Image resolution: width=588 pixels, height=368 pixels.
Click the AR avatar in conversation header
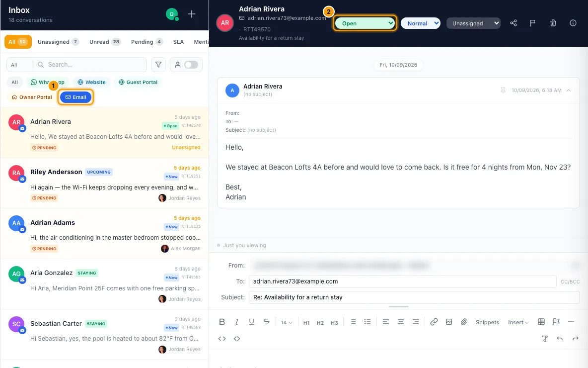pyautogui.click(x=225, y=23)
